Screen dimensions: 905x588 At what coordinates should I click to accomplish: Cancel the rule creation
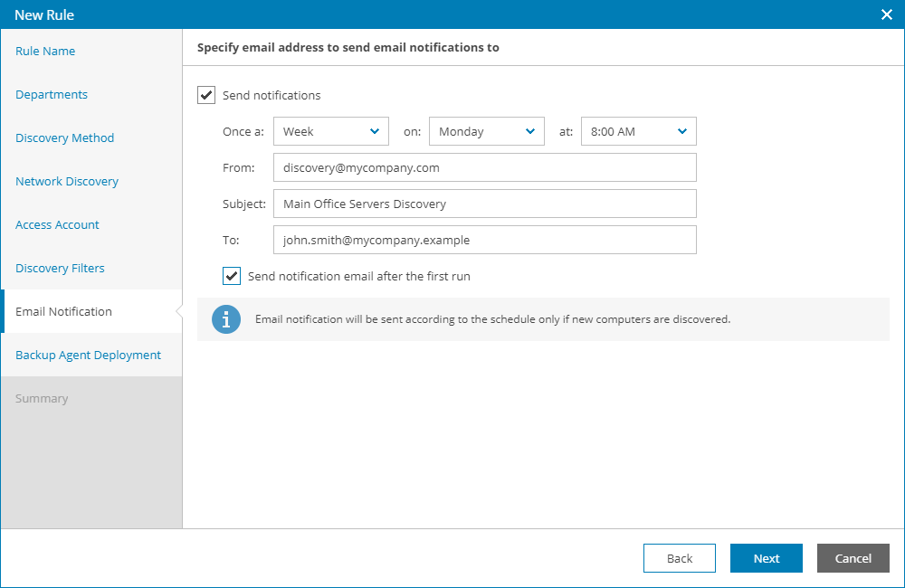853,558
